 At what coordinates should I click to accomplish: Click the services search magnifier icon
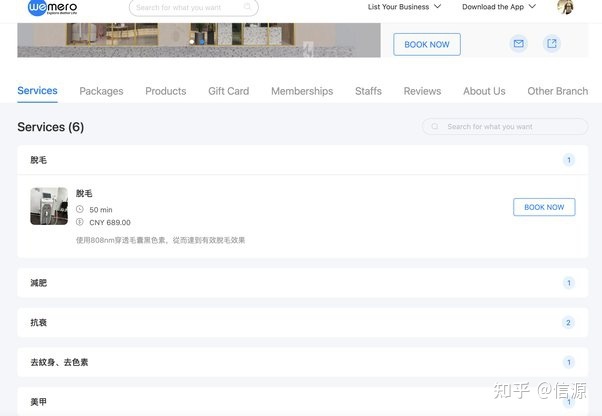pos(435,127)
